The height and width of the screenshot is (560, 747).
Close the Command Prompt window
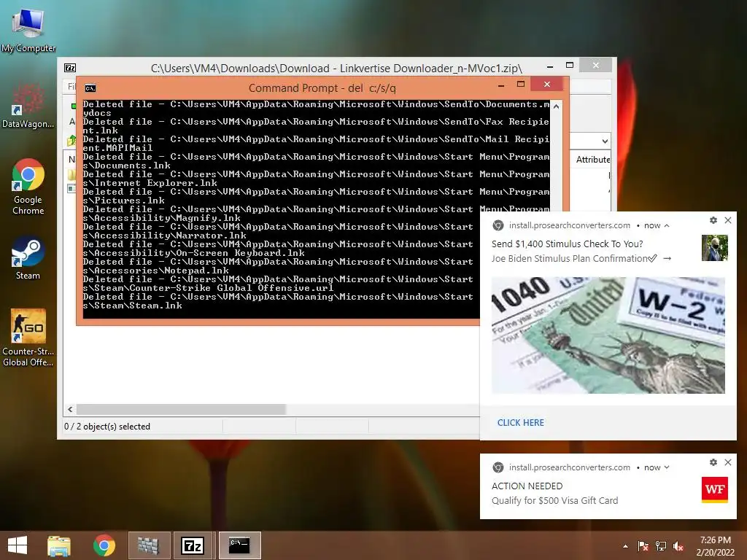click(547, 85)
